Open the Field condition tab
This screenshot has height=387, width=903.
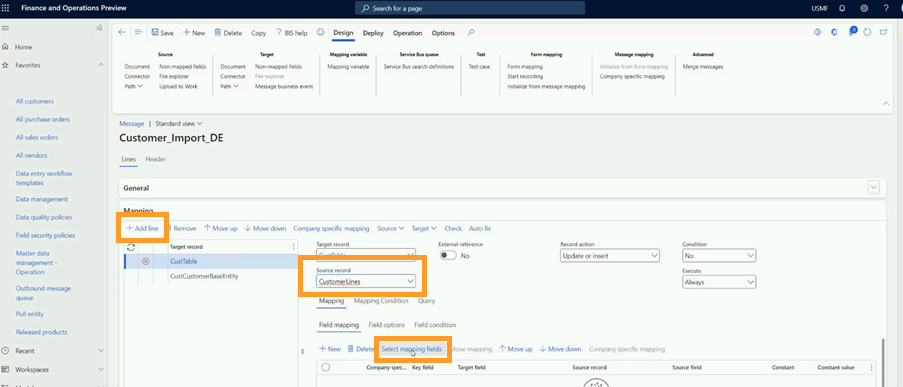click(435, 325)
